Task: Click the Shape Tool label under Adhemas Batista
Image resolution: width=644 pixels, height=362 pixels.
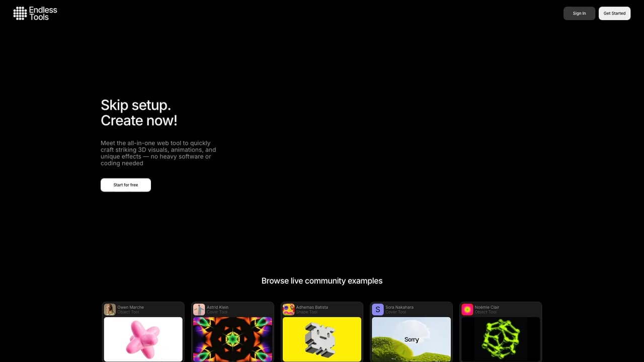Action: (x=307, y=312)
